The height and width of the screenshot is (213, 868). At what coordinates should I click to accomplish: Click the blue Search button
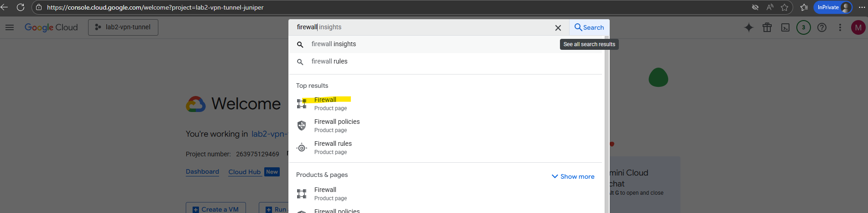[589, 27]
